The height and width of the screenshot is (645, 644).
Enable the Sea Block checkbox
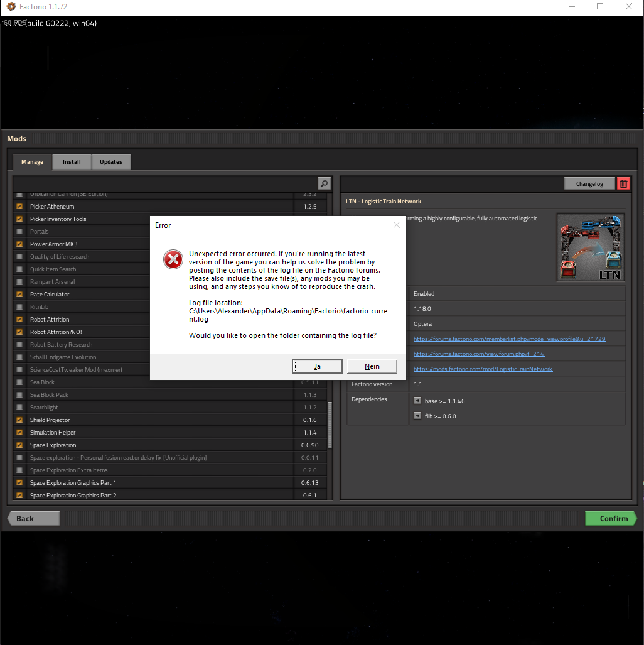19,382
